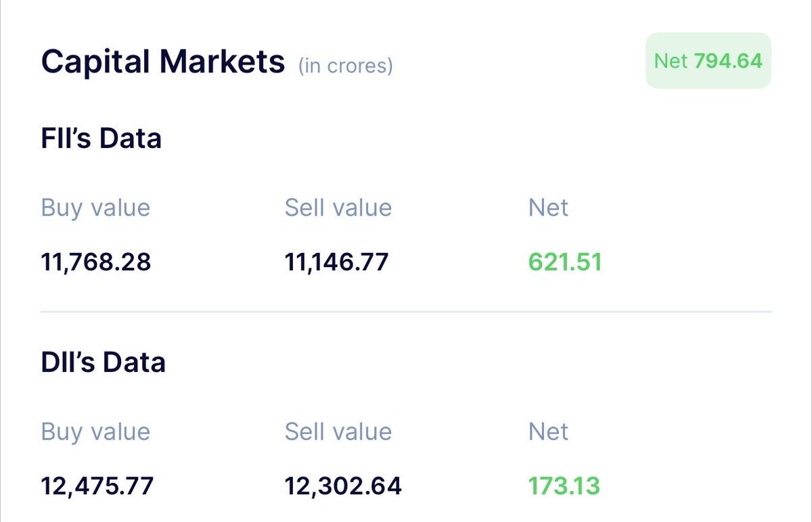Tap DII buy value 12,475.77
The width and height of the screenshot is (812, 522).
point(97,485)
